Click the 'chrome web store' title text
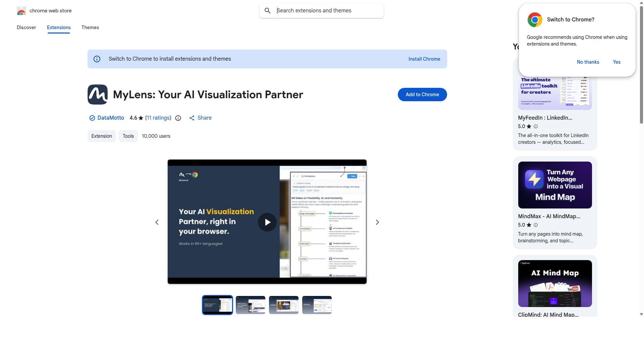This screenshot has width=644, height=362. click(x=51, y=11)
